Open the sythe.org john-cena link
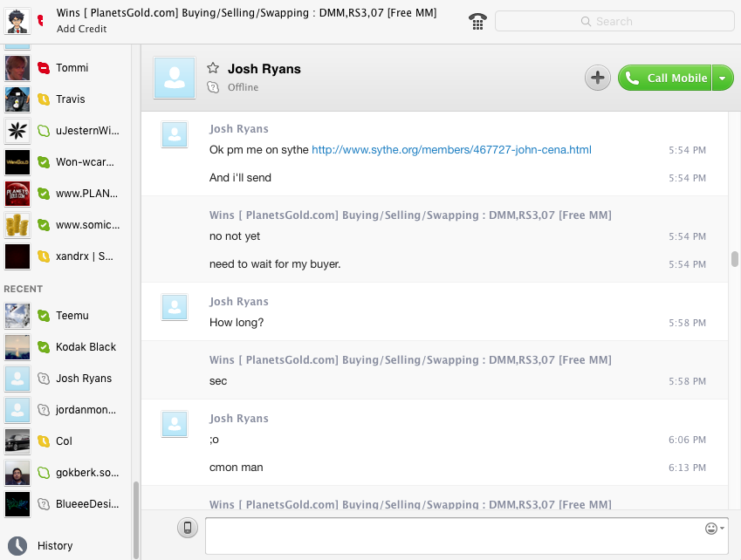 (451, 150)
